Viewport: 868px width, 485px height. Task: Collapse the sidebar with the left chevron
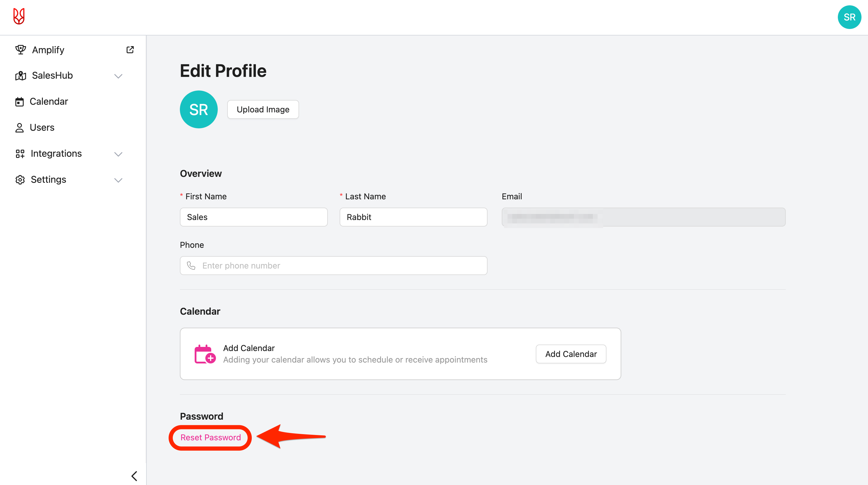click(134, 476)
